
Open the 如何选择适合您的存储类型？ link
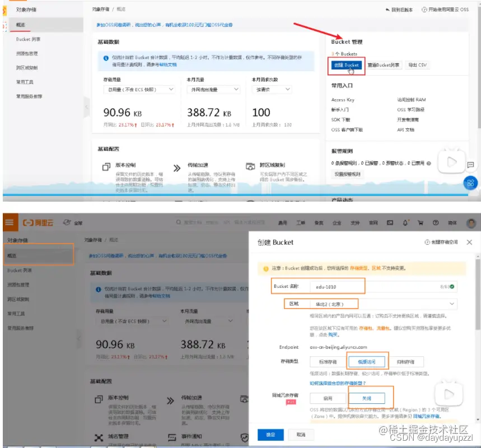pyautogui.click(x=338, y=384)
